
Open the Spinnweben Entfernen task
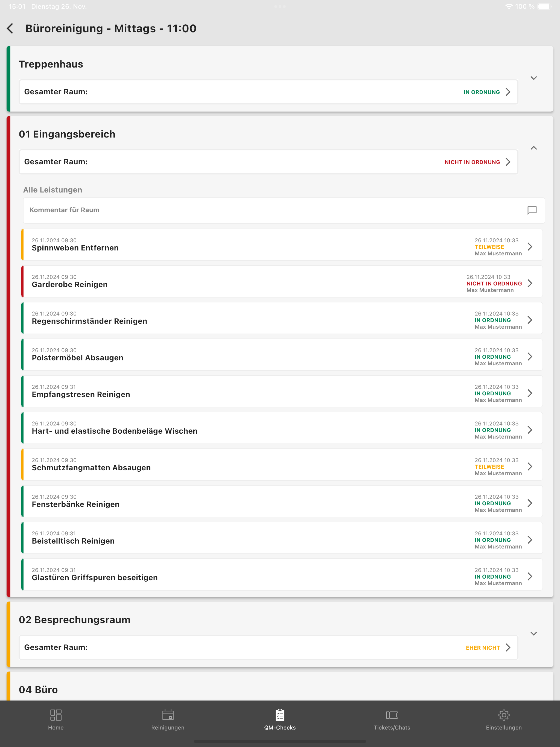282,245
